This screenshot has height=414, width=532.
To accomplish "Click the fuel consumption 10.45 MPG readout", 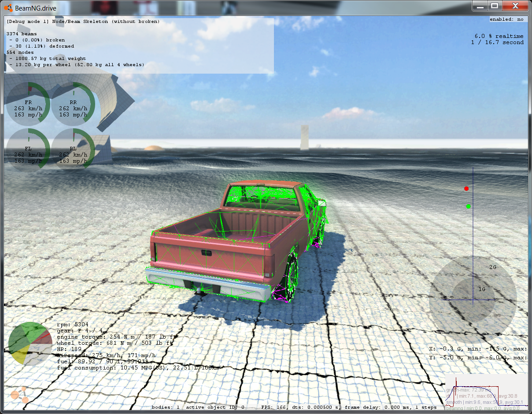I will coord(138,368).
